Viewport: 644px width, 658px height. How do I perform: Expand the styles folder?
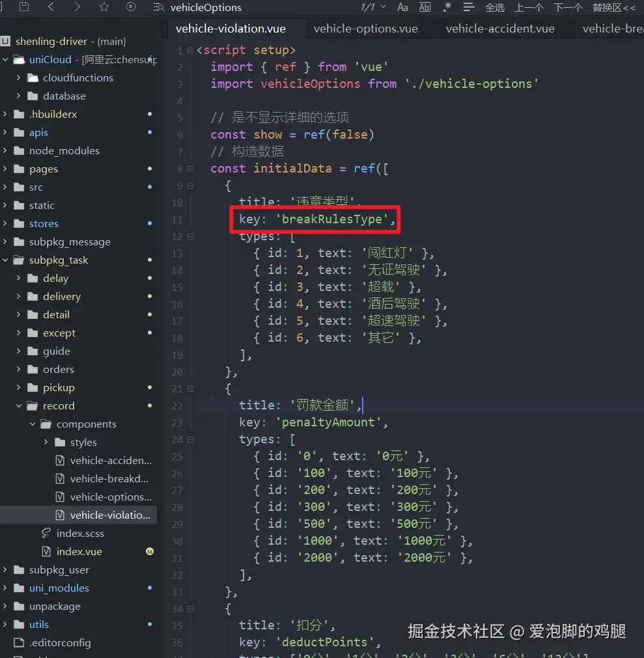click(46, 442)
